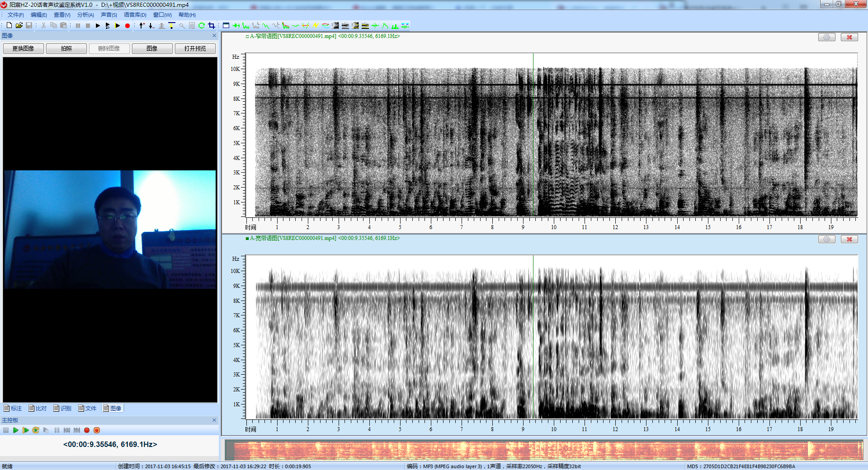Refresh view with the green circular arrow

click(x=202, y=26)
